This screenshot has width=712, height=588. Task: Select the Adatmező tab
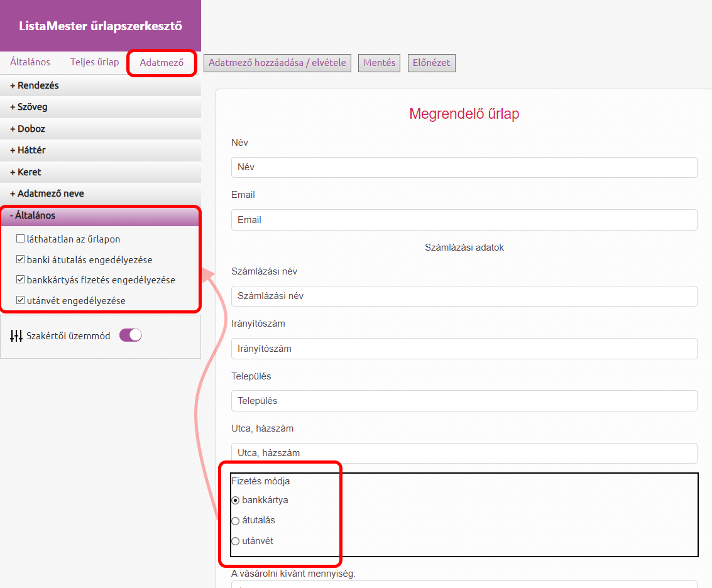[x=162, y=63]
